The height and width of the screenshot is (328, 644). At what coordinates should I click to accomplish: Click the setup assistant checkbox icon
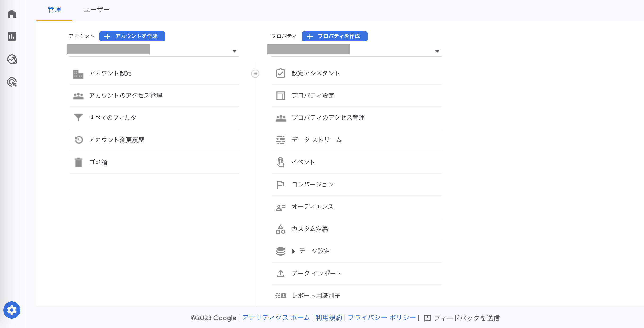pyautogui.click(x=280, y=73)
